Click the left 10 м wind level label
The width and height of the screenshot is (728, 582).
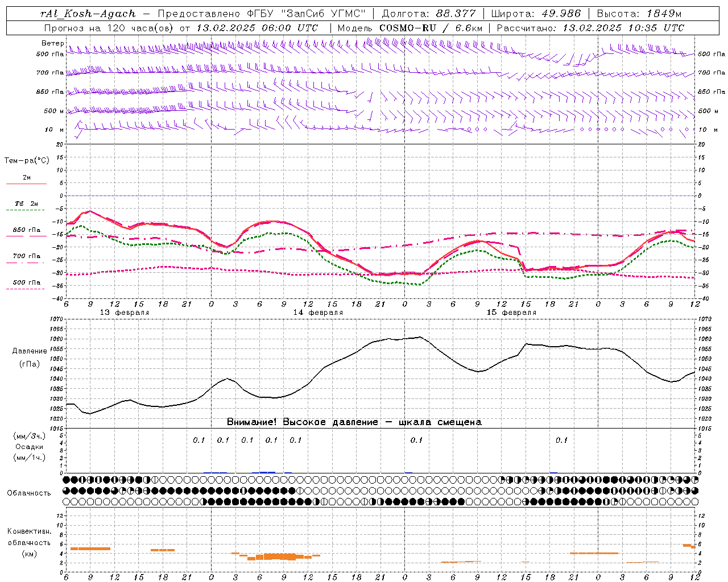pos(54,130)
